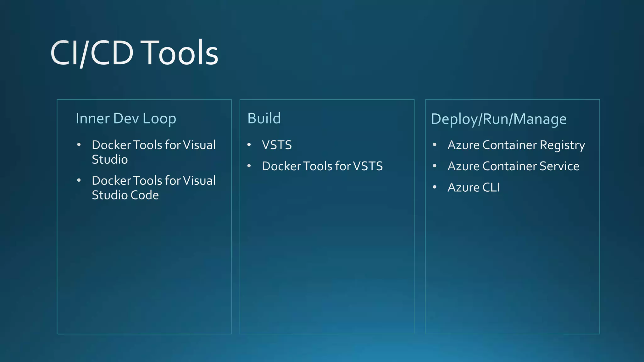Click the CI/CD Tools slide title

pos(134,53)
